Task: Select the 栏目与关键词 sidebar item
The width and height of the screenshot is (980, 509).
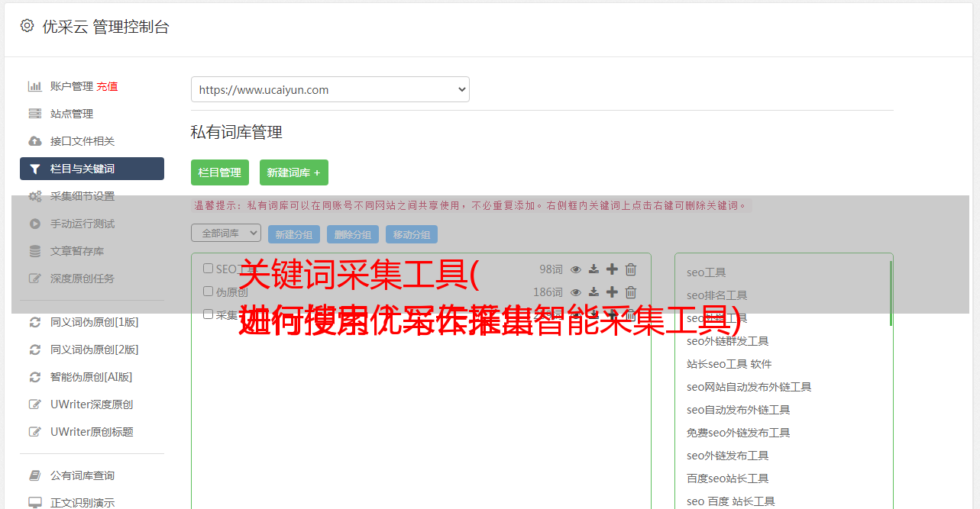Action: pos(92,169)
